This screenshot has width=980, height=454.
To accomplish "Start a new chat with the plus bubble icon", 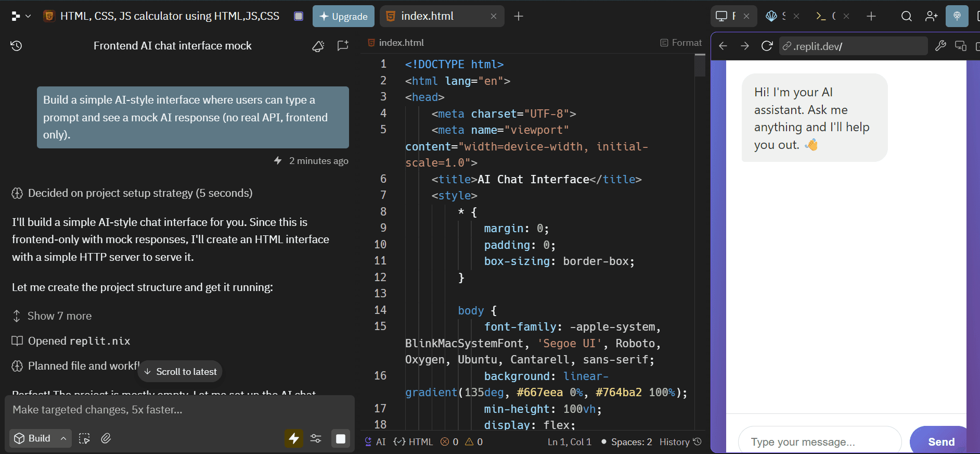I will tap(343, 46).
